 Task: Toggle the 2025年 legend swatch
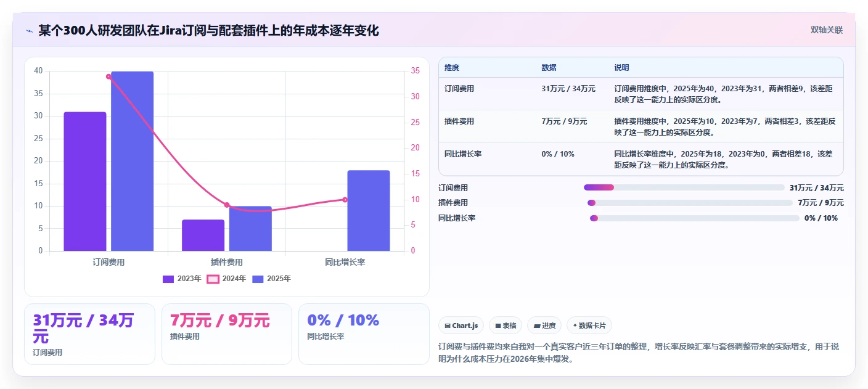point(258,279)
